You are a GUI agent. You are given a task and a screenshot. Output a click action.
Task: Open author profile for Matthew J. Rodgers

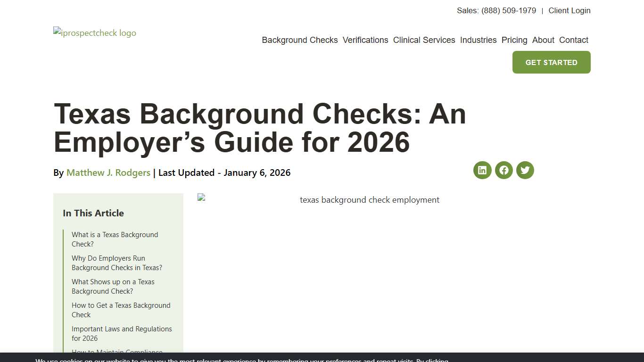(x=108, y=173)
